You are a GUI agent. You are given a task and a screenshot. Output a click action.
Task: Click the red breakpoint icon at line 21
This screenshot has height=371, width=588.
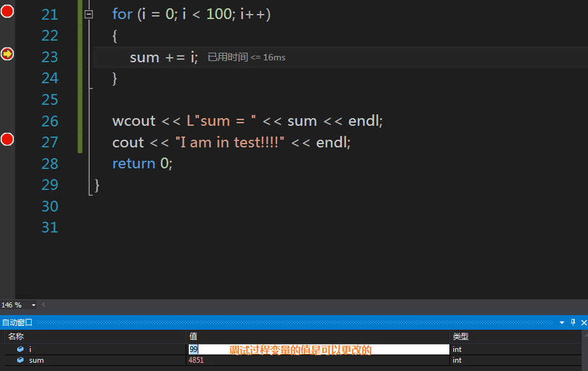(x=7, y=11)
